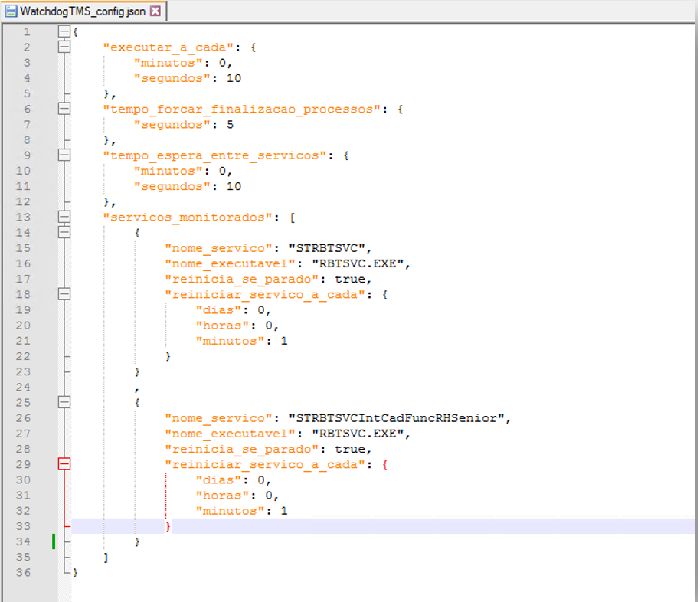The width and height of the screenshot is (700, 602).
Task: Click the "horas" key on line 20
Action: (x=222, y=326)
